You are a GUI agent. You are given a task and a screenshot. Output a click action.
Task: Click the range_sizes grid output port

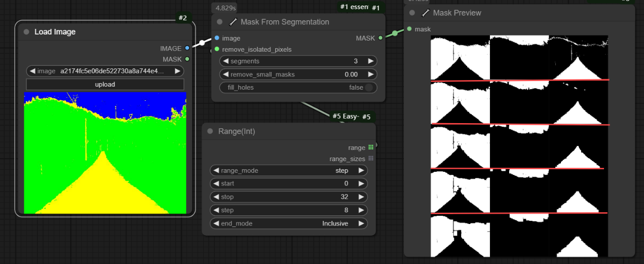point(371,159)
